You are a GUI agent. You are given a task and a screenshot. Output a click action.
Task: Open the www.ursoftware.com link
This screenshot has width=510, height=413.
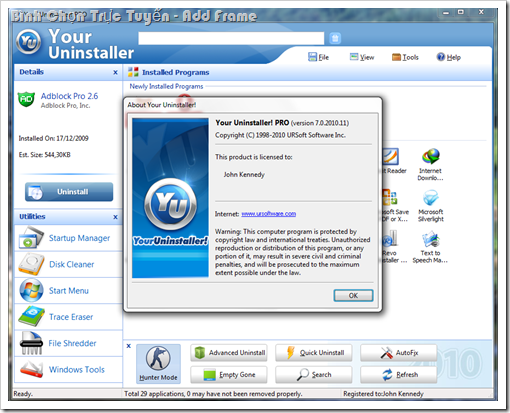click(269, 214)
